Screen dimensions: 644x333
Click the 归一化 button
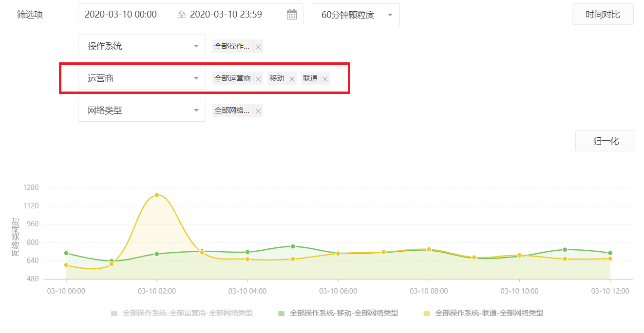606,141
